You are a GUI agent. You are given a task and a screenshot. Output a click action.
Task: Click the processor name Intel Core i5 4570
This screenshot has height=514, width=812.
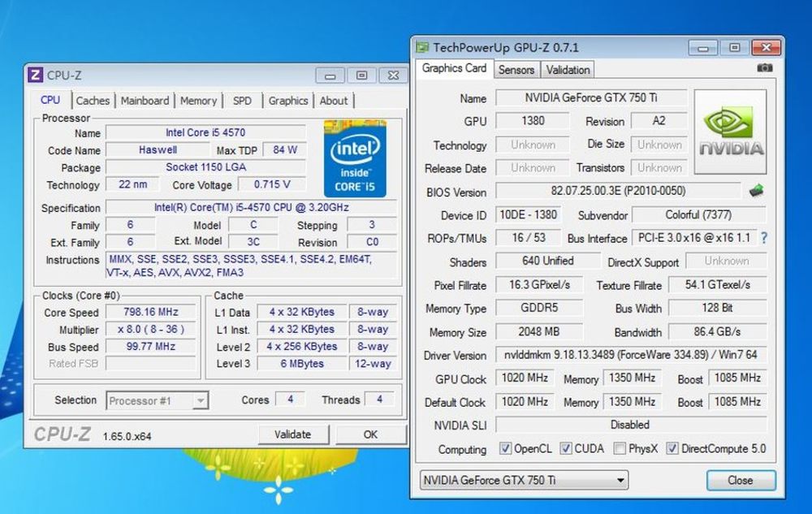click(x=205, y=132)
